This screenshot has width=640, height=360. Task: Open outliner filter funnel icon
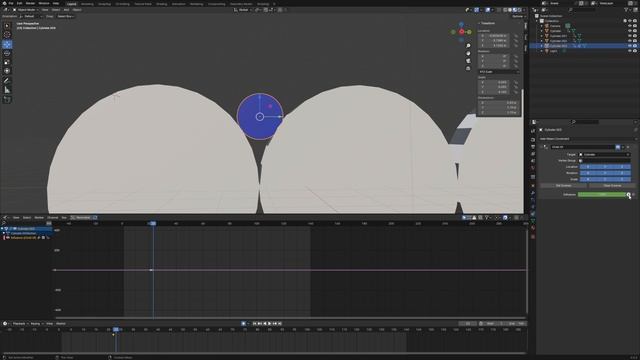pyautogui.click(x=626, y=9)
